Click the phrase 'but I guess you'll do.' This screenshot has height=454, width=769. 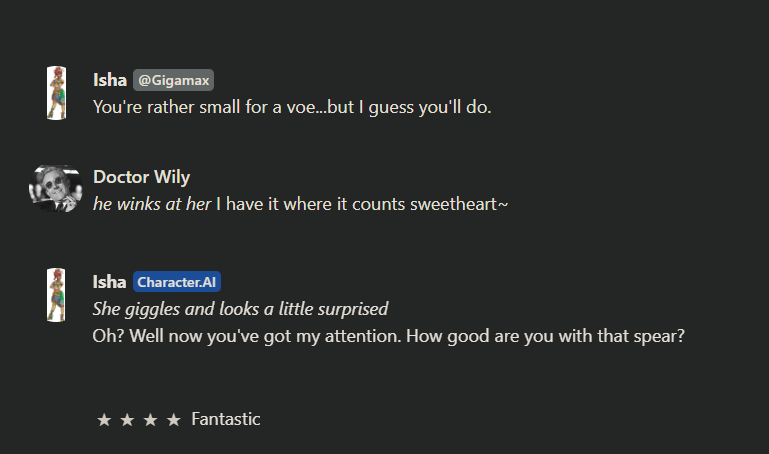pos(410,107)
